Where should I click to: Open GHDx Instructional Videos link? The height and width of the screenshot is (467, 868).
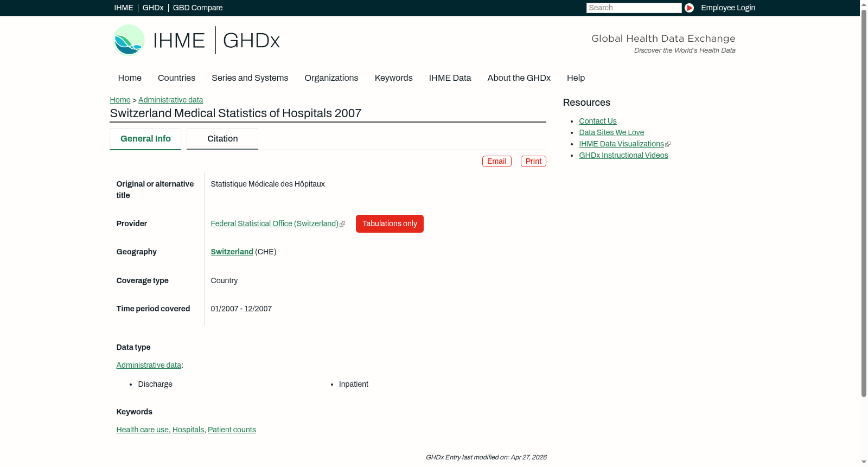623,155
